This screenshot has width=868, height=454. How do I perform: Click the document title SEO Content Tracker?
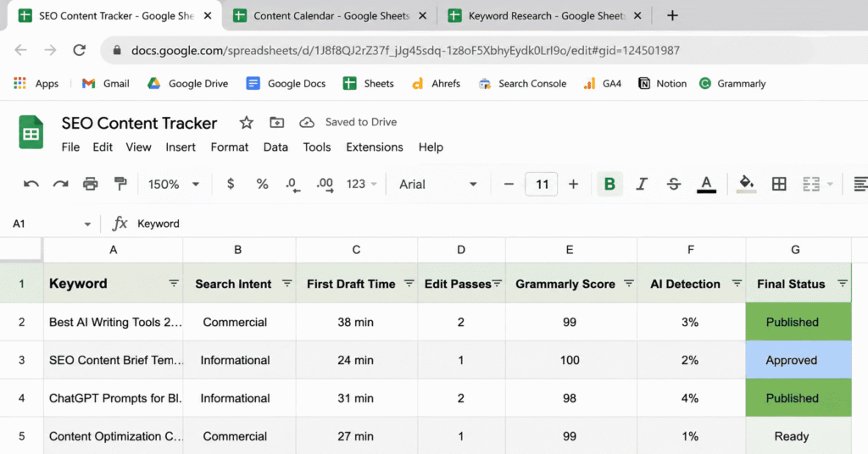(139, 123)
